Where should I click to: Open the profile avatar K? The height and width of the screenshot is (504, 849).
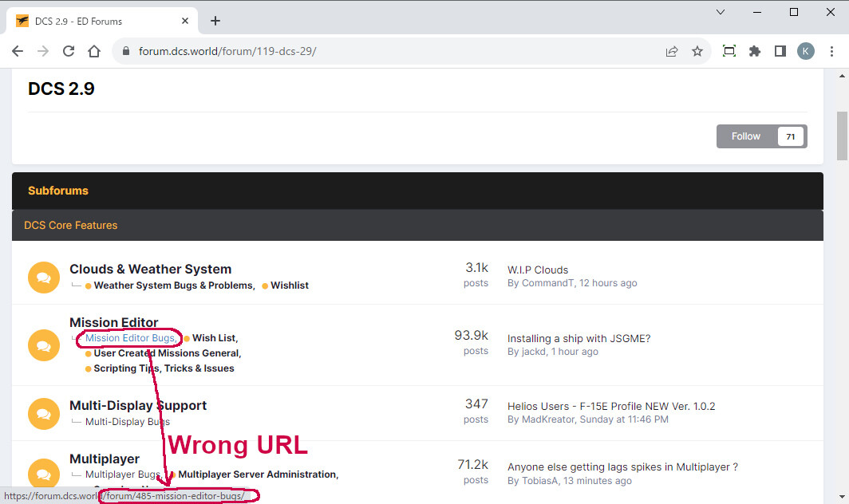click(806, 51)
